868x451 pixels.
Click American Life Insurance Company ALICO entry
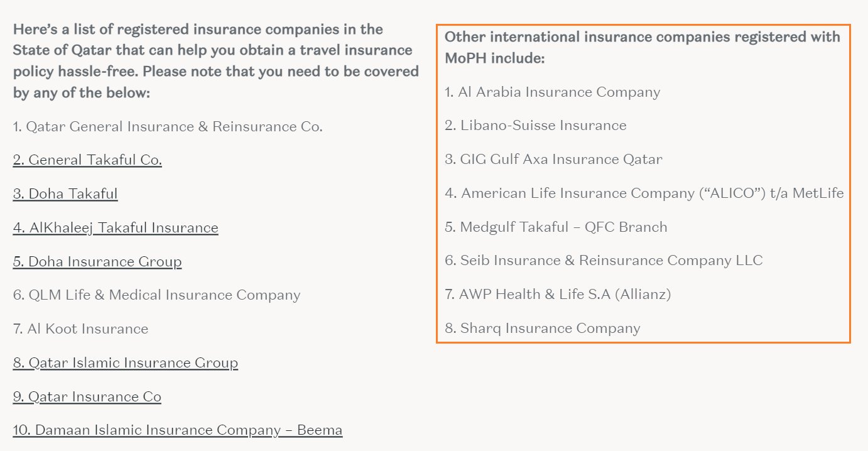click(644, 193)
